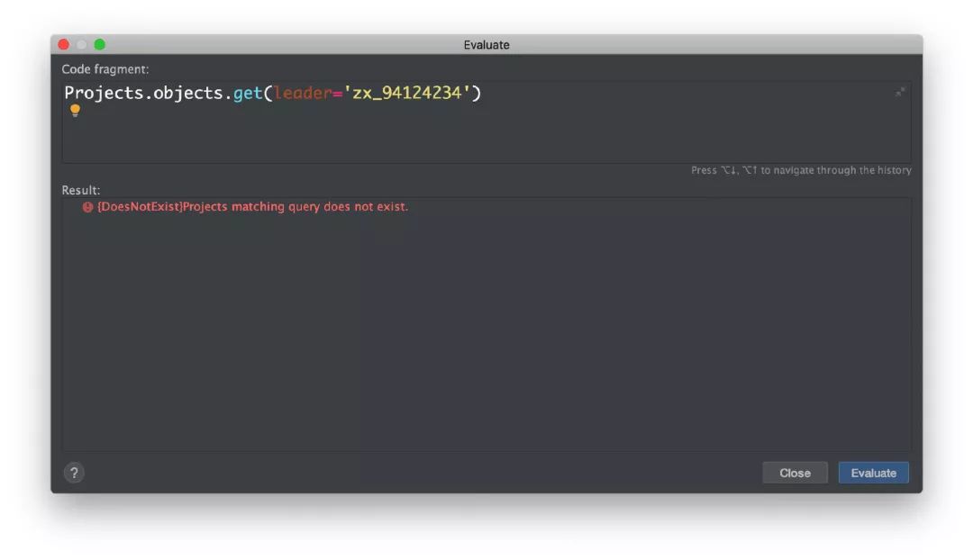
Task: Select the DoesNotExist error result row
Action: click(252, 207)
